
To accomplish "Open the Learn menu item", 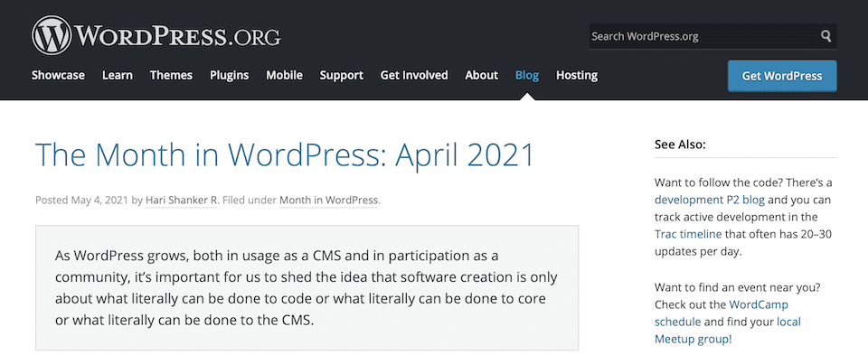I will click(118, 75).
